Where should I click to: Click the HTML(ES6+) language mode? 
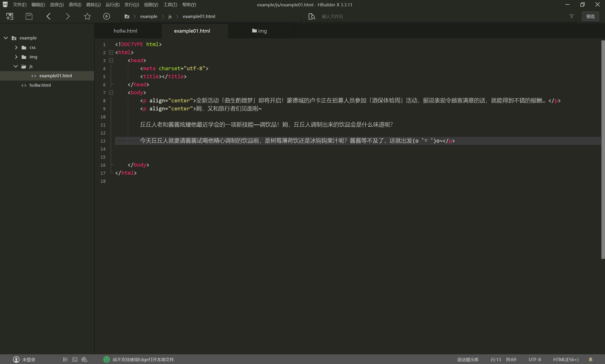[x=566, y=360]
